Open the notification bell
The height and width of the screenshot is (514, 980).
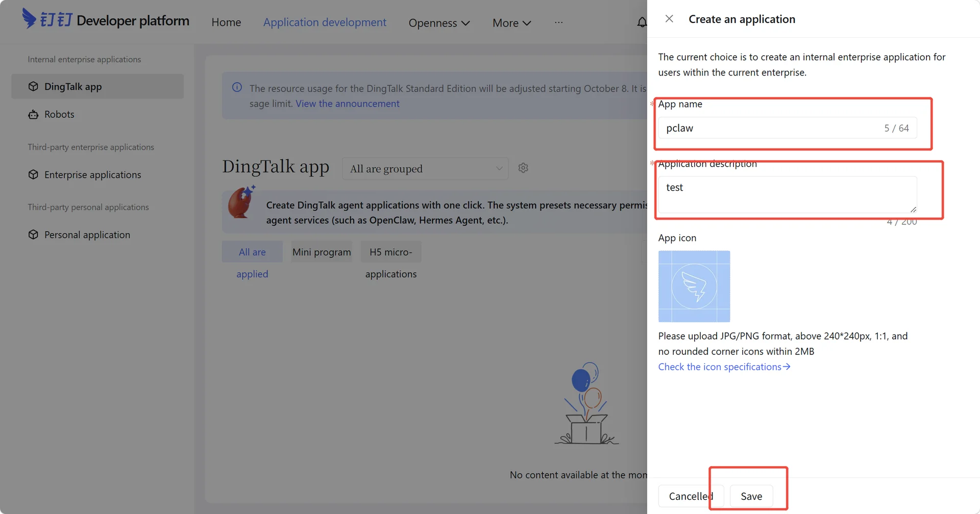click(642, 22)
